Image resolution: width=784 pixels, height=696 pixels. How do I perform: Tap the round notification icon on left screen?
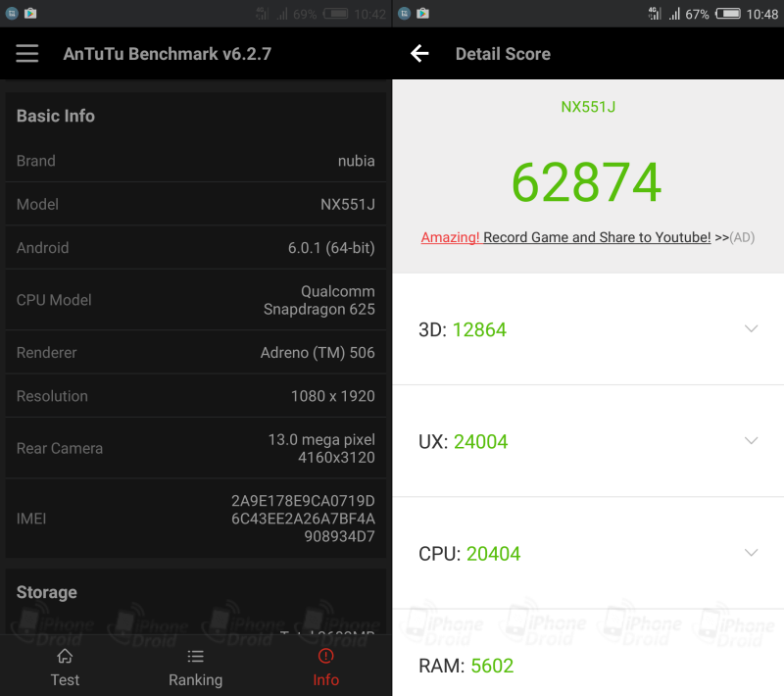[x=12, y=14]
